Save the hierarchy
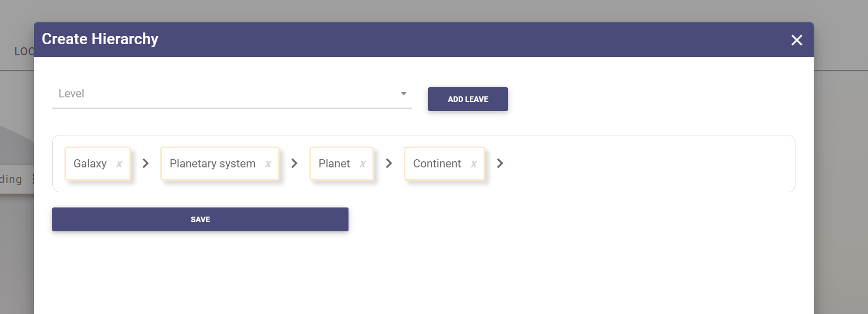The image size is (868, 314). point(200,219)
